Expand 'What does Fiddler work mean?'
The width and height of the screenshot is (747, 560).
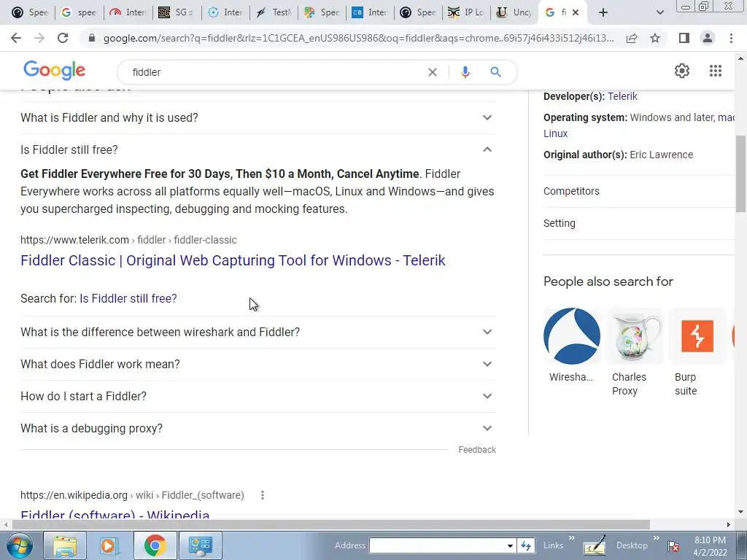tap(258, 365)
